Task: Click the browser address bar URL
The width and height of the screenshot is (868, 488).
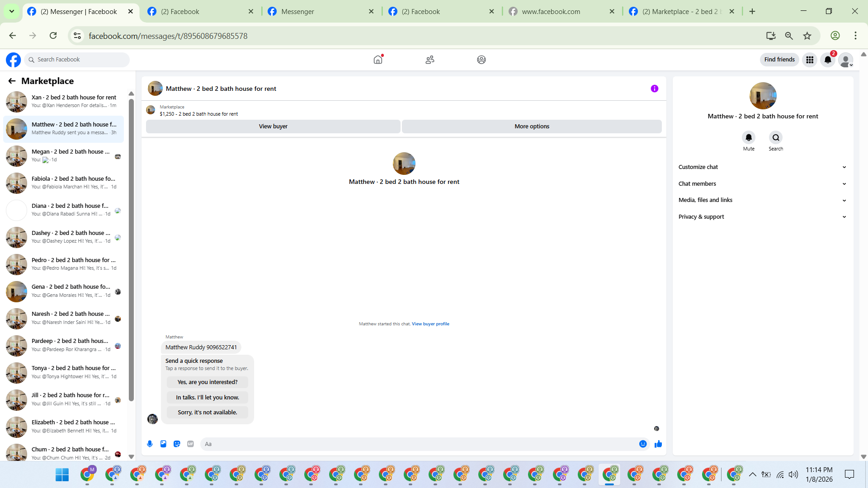Action: tap(168, 36)
